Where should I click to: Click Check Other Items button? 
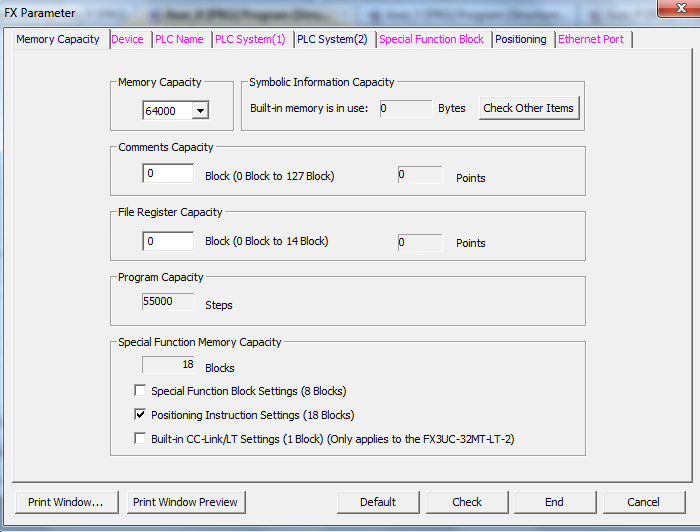click(529, 108)
